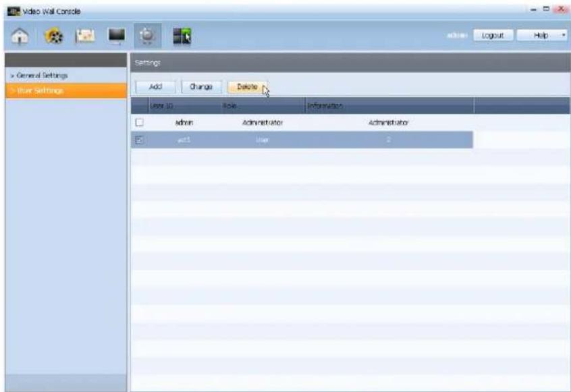
Task: Sort by the Information column header
Action: click(x=389, y=106)
